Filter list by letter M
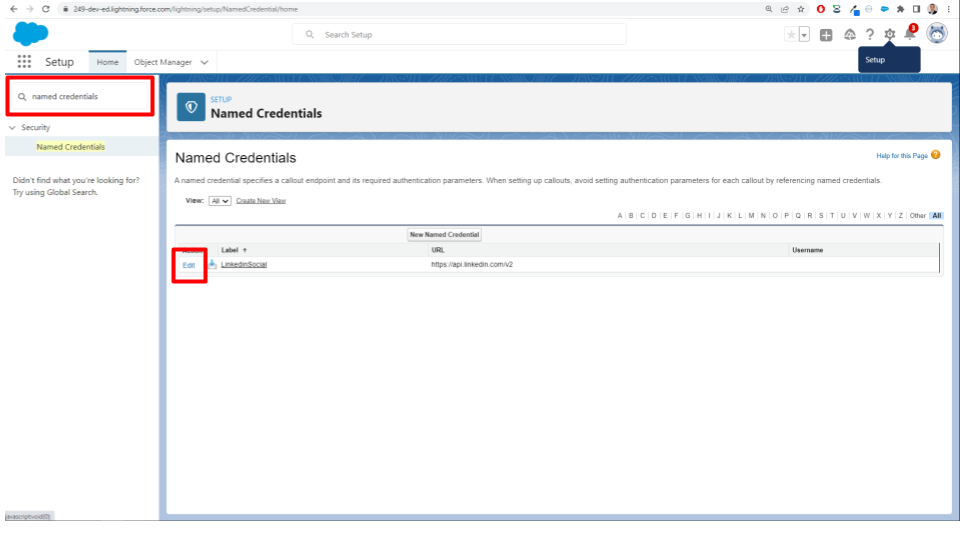 point(751,216)
